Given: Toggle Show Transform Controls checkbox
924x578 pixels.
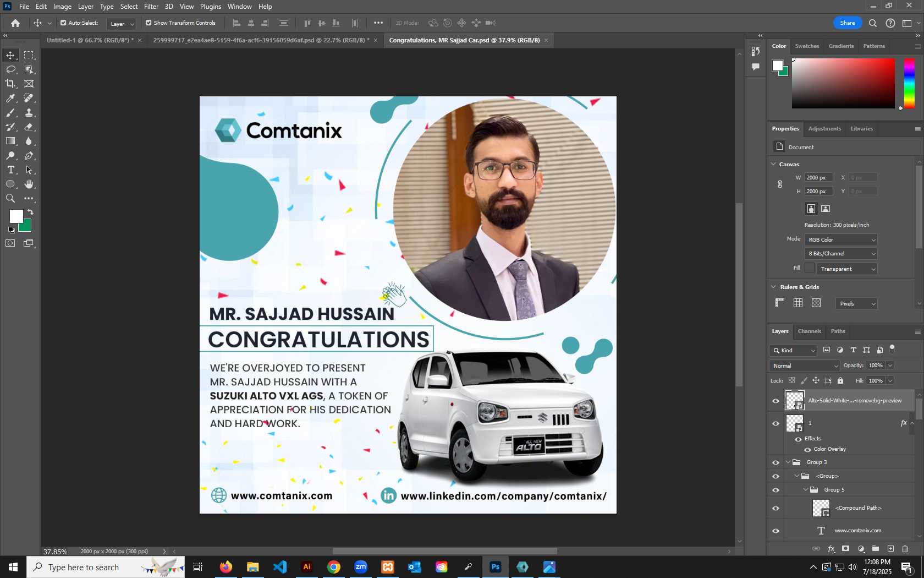Looking at the screenshot, I should (148, 23).
